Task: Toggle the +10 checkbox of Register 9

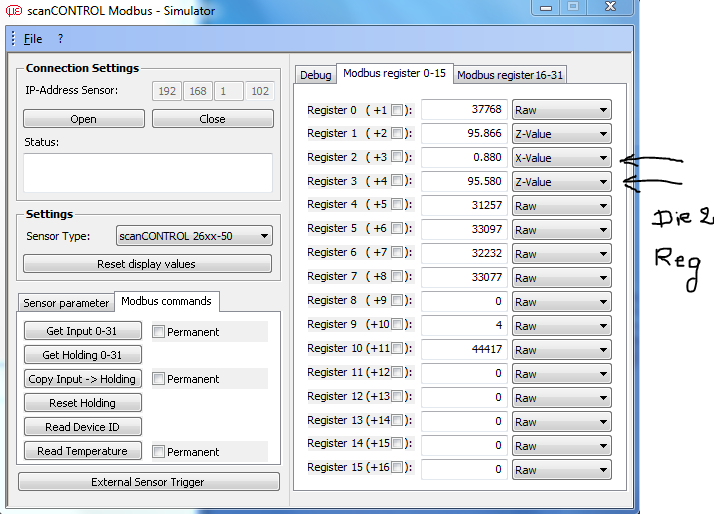Action: coord(397,324)
